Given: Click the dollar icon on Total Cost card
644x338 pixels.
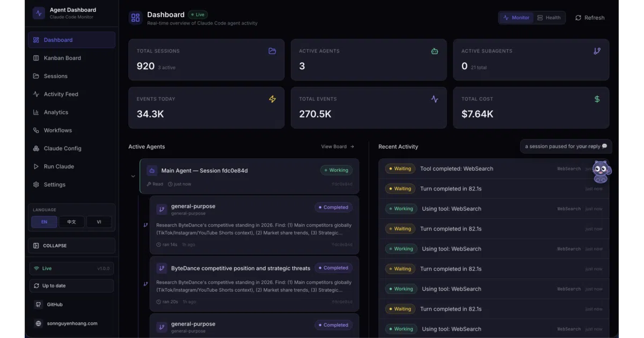Looking at the screenshot, I should 597,99.
